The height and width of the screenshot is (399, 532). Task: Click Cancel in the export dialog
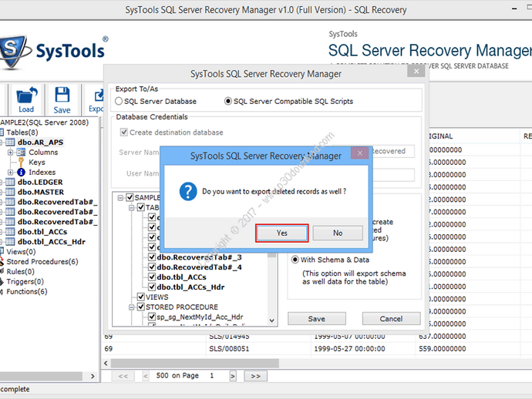pyautogui.click(x=391, y=319)
